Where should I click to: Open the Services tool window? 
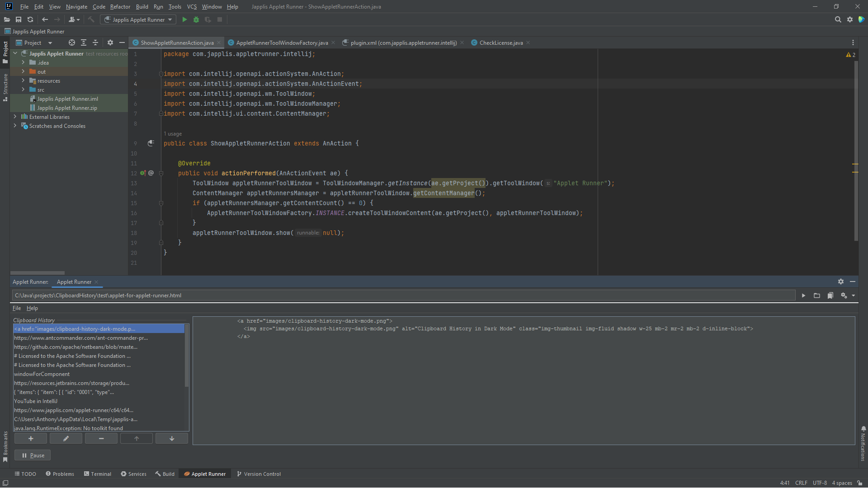[x=133, y=474]
